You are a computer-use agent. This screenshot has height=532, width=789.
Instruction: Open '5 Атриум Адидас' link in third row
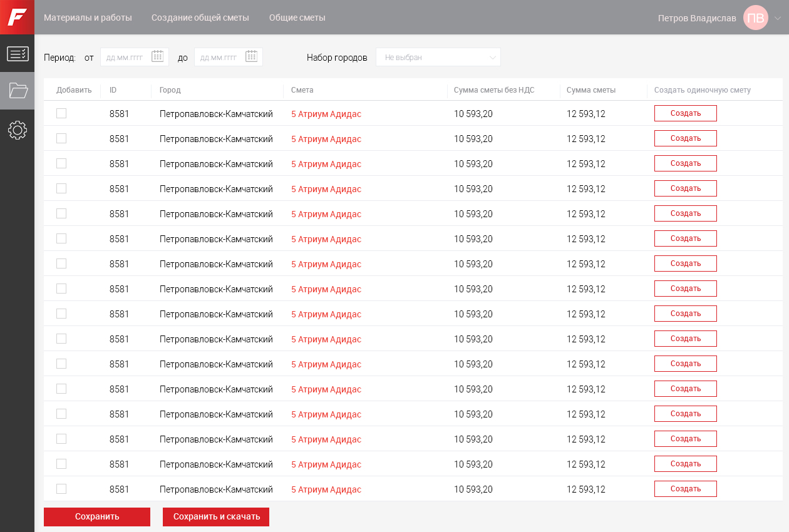point(326,164)
